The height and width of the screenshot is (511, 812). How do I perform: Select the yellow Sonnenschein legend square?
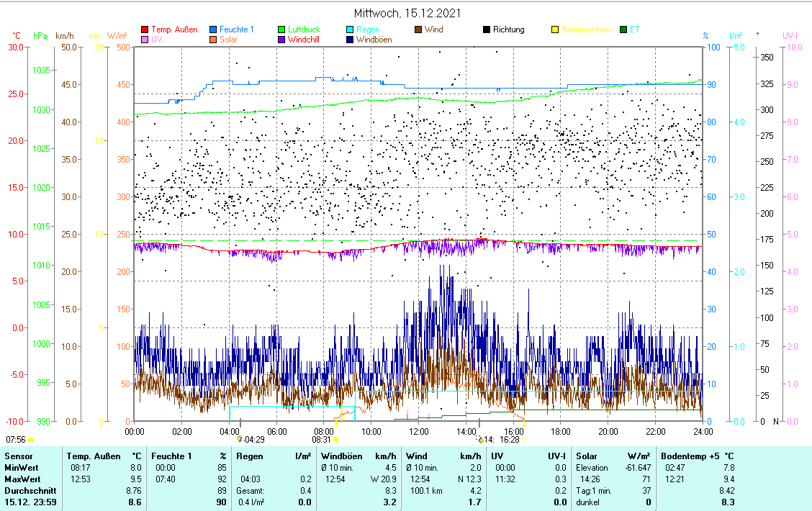(555, 30)
